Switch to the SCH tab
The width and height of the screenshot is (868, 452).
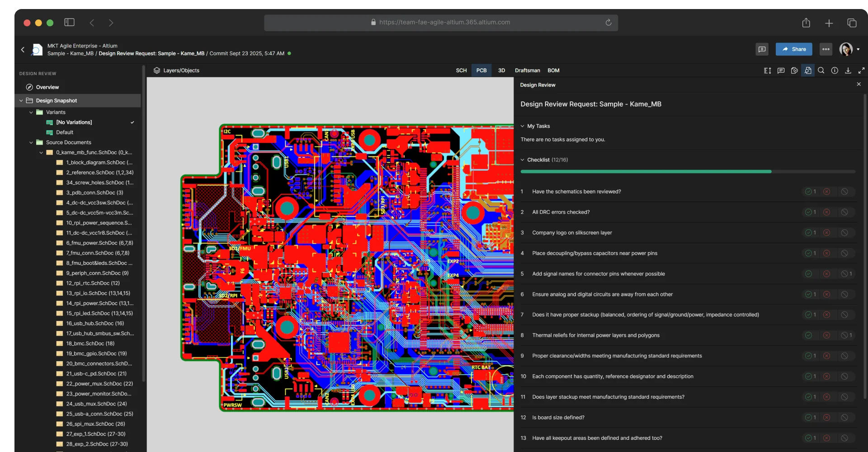[461, 71]
